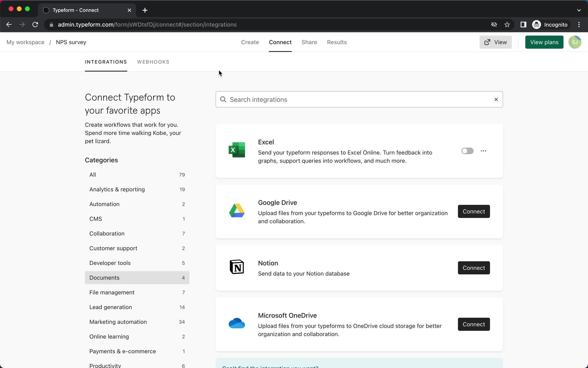Switch to the WEBHOOKS tab
588x368 pixels.
pyautogui.click(x=153, y=61)
